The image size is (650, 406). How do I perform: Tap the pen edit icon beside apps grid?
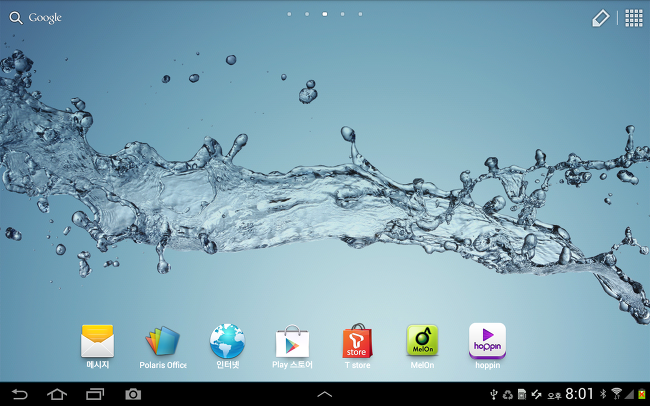coord(601,18)
